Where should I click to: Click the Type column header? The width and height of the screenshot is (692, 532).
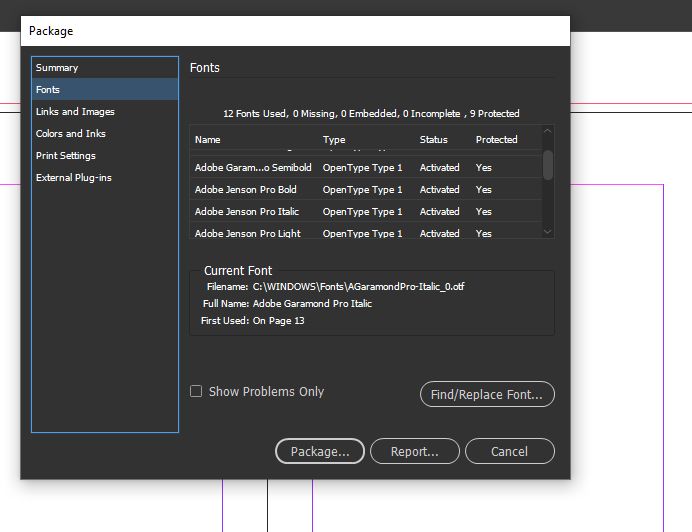click(x=334, y=140)
